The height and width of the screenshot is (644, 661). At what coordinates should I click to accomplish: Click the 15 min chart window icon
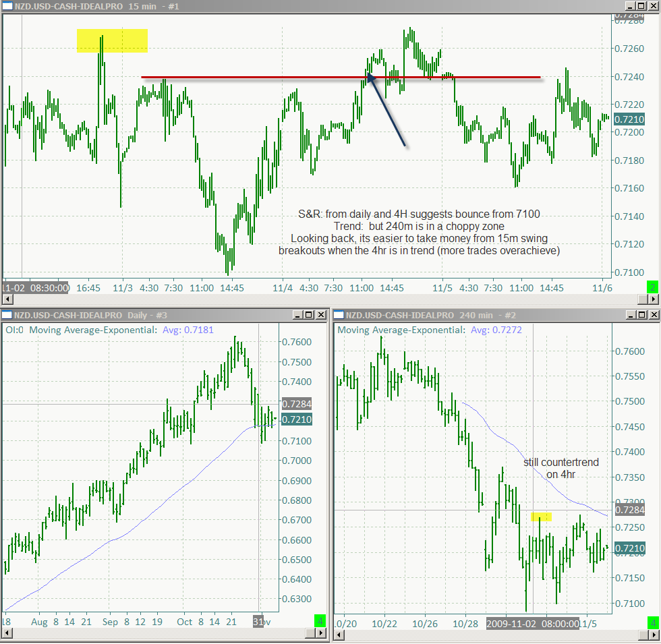(x=7, y=6)
